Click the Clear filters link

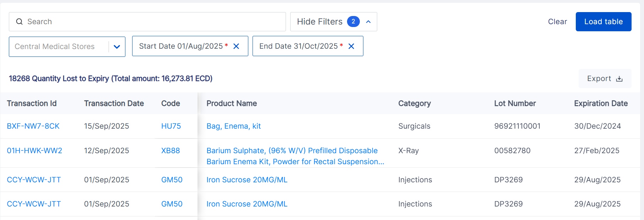557,22
